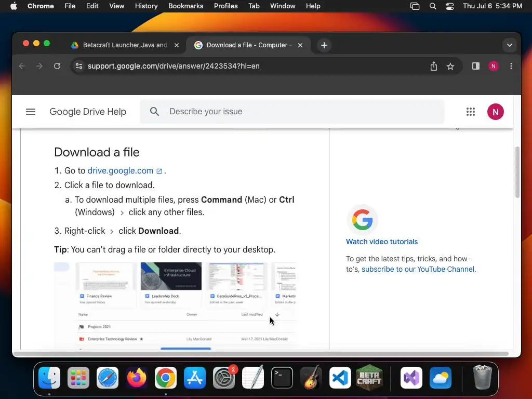Open Trash from the Dock

point(482,378)
